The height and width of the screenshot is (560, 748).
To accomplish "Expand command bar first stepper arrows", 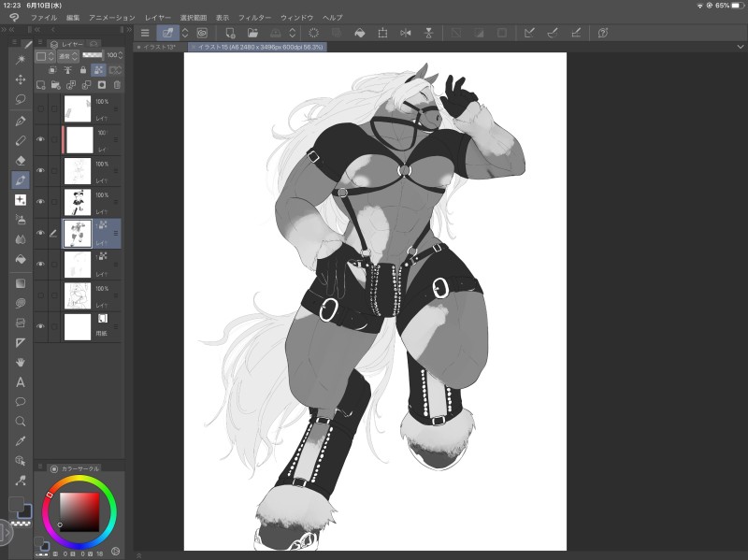I will click(185, 33).
